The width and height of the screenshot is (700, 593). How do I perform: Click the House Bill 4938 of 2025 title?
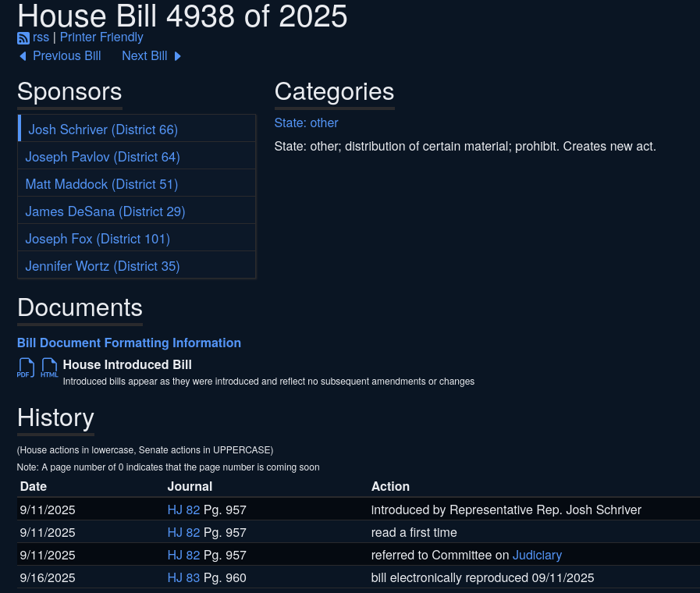(182, 16)
